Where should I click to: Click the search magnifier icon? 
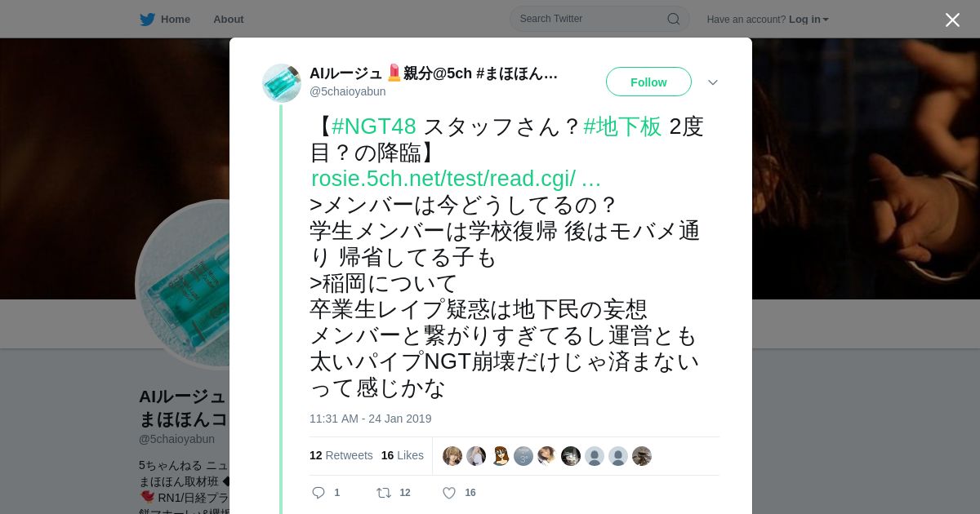[674, 19]
